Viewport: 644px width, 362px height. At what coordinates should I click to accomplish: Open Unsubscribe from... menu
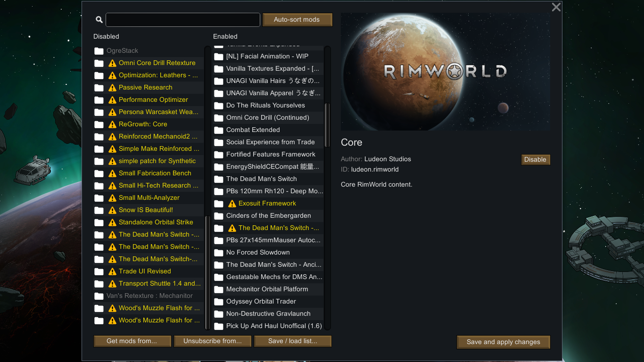(x=213, y=341)
